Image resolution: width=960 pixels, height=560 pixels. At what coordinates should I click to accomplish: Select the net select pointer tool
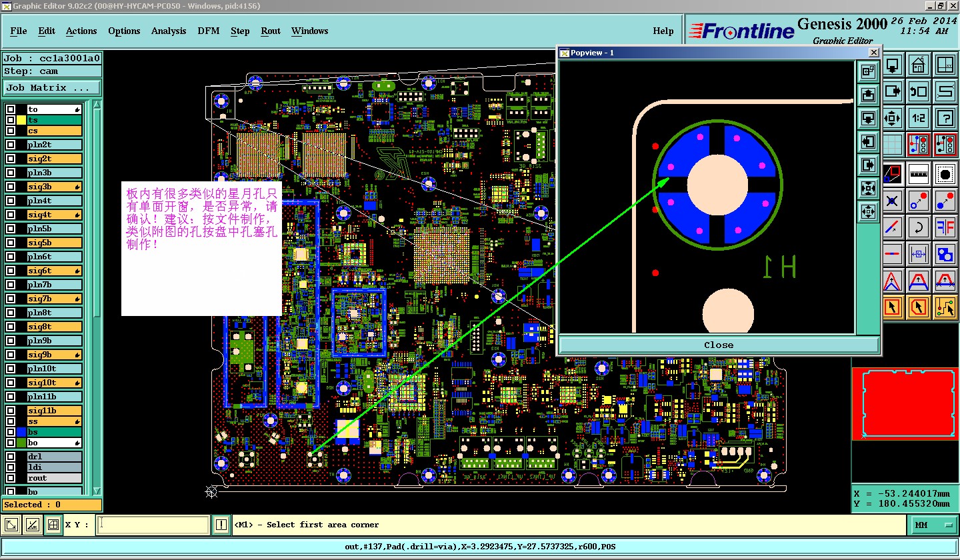coord(945,307)
